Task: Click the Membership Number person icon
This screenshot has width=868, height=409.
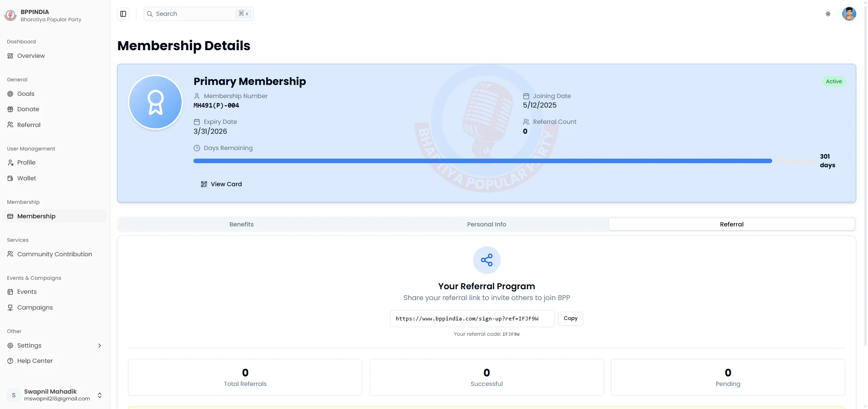Action: click(x=197, y=96)
